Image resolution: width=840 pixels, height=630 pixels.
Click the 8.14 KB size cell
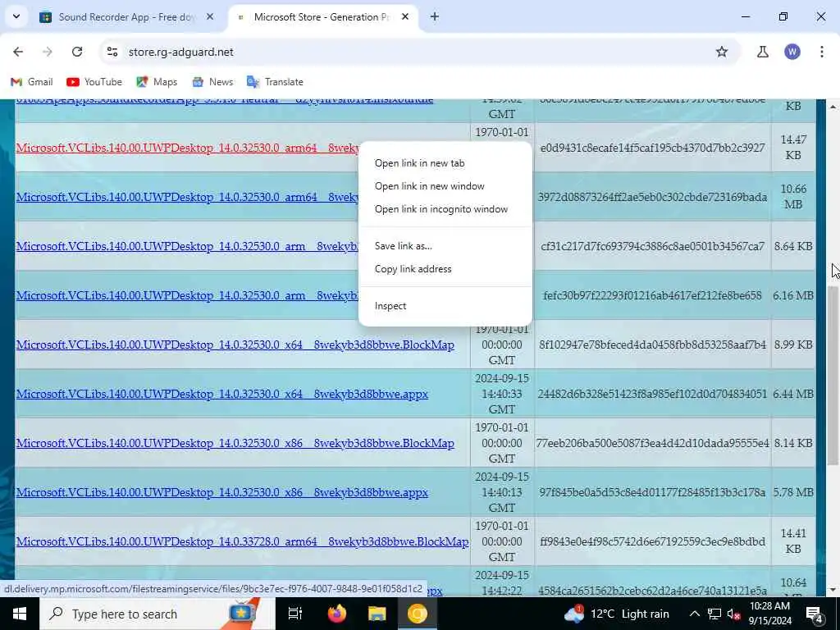click(793, 444)
